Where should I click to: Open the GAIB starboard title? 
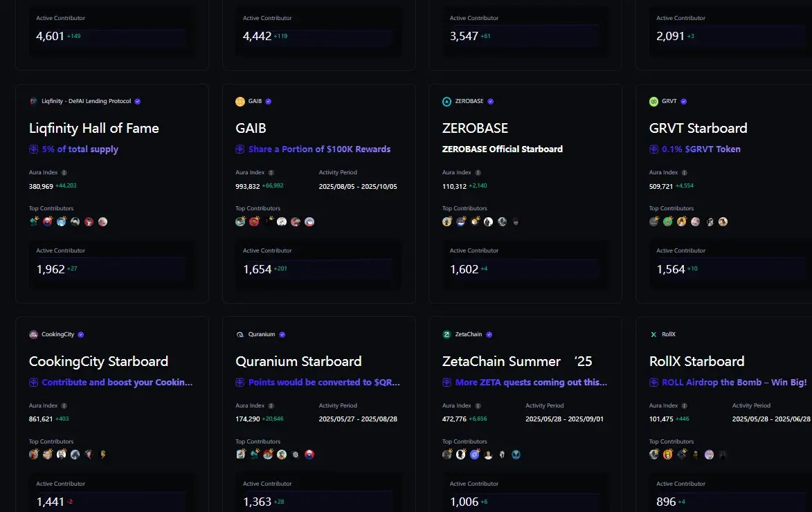[251, 129]
